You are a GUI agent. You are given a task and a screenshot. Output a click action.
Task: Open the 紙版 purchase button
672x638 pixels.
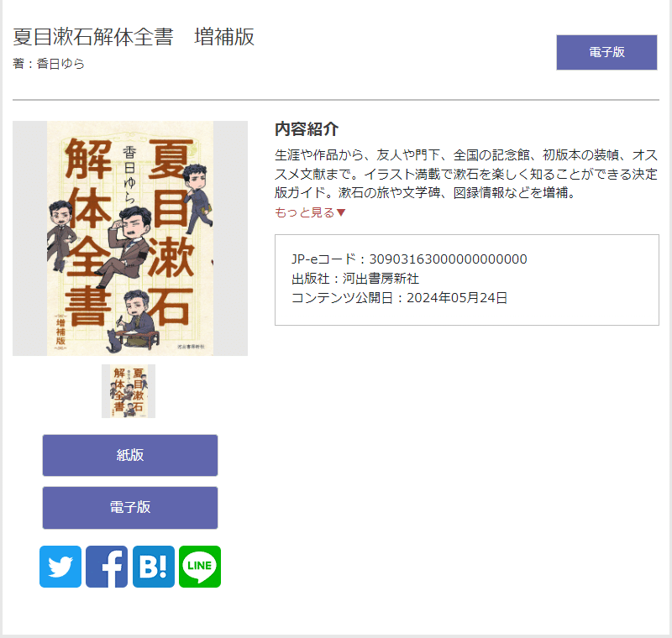click(130, 455)
